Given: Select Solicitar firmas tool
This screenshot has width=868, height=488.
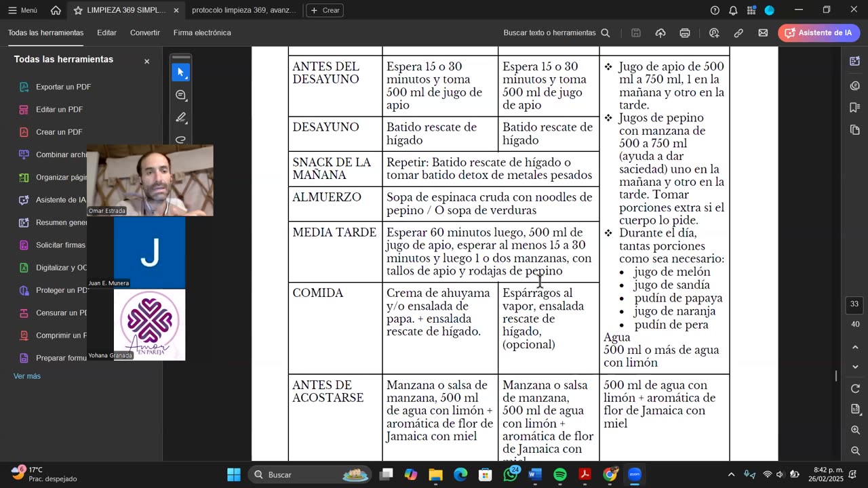Looking at the screenshot, I should (52, 245).
